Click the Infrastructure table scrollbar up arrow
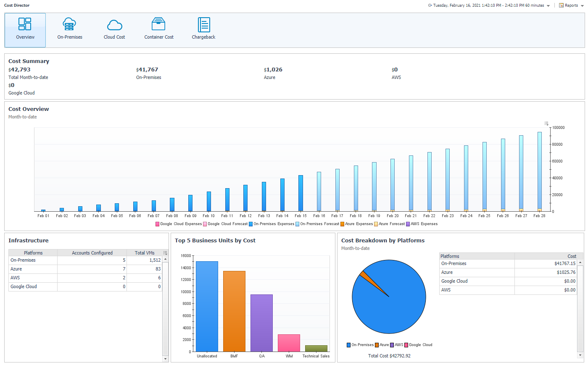This screenshot has width=588, height=365. [165, 259]
